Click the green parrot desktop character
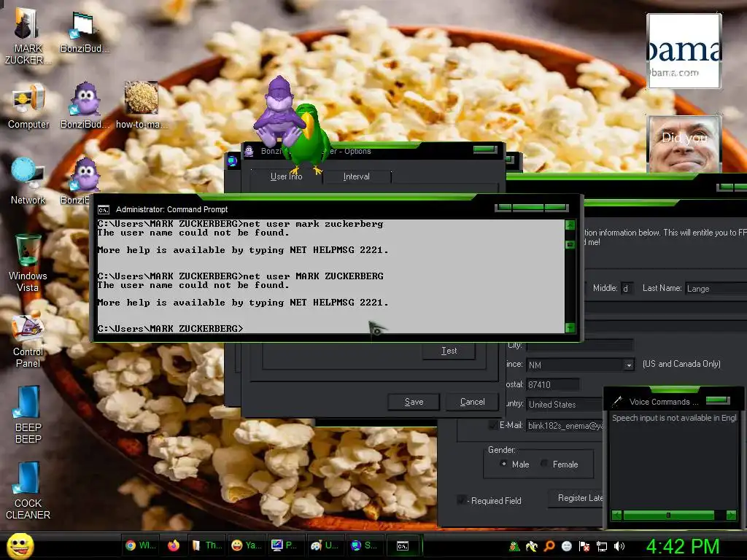Viewport: 747px width, 560px height. pos(309,138)
